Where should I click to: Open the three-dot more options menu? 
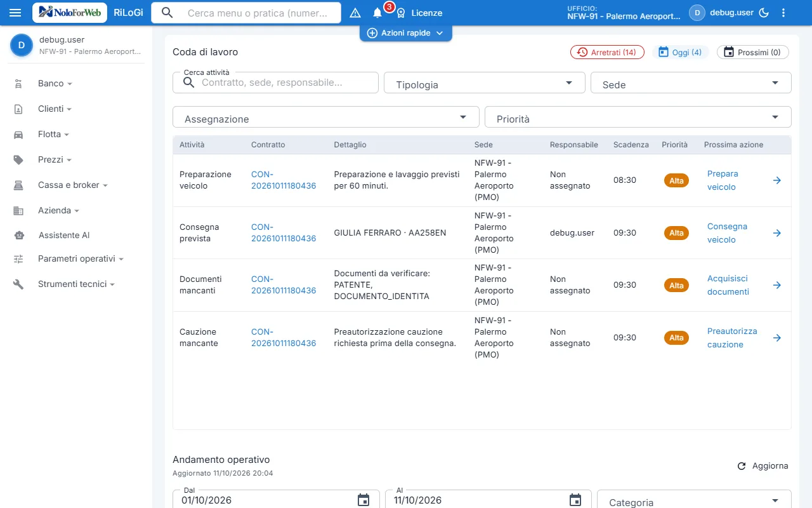pyautogui.click(x=783, y=13)
